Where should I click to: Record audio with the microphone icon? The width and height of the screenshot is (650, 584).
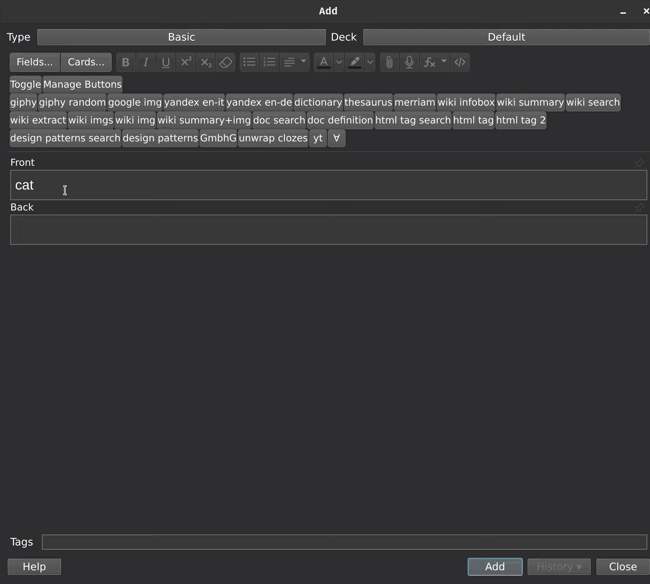point(409,62)
